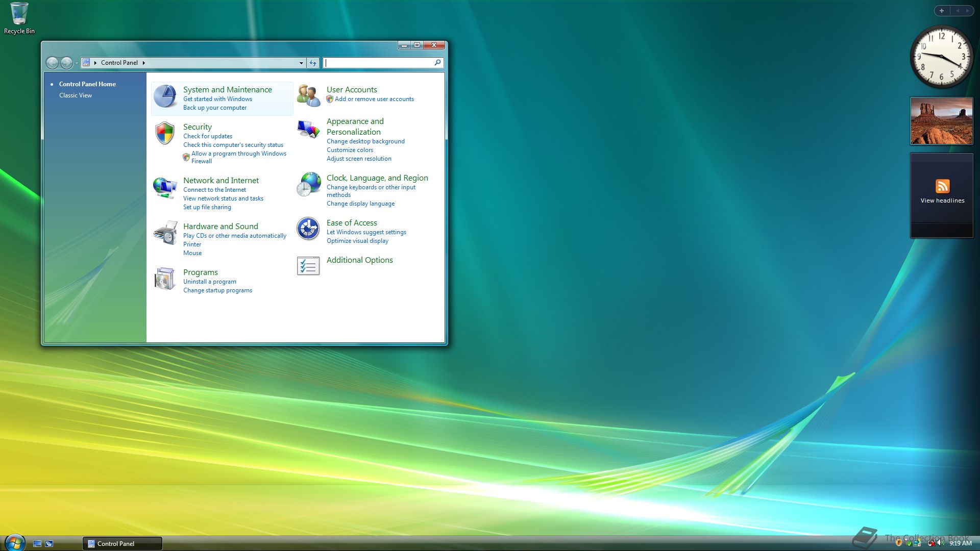Open the Windows Start orb

click(15, 543)
